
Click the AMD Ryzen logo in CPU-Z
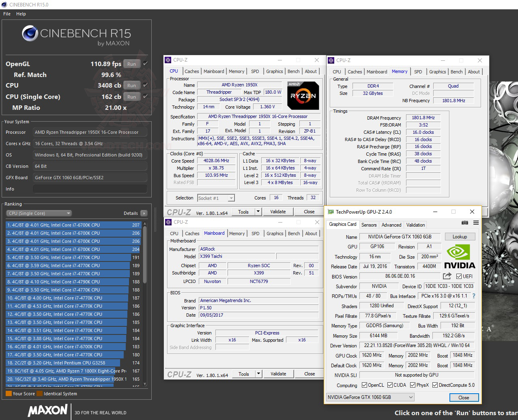[303, 96]
